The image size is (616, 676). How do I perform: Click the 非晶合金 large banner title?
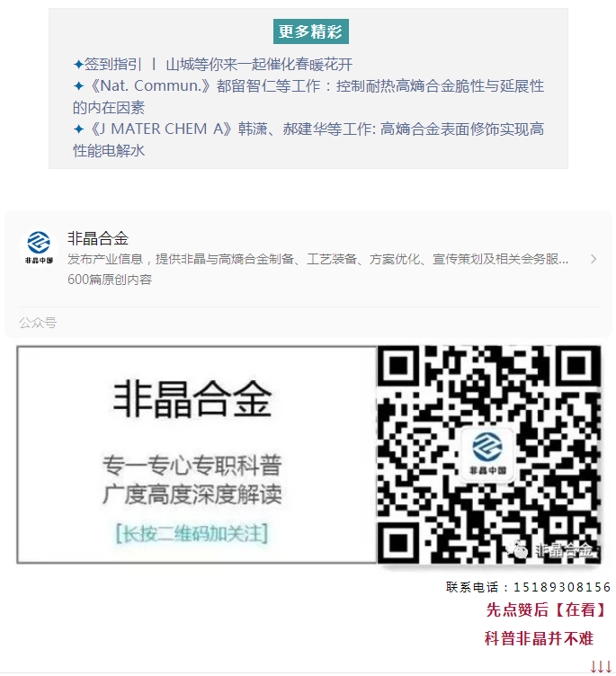tap(192, 398)
